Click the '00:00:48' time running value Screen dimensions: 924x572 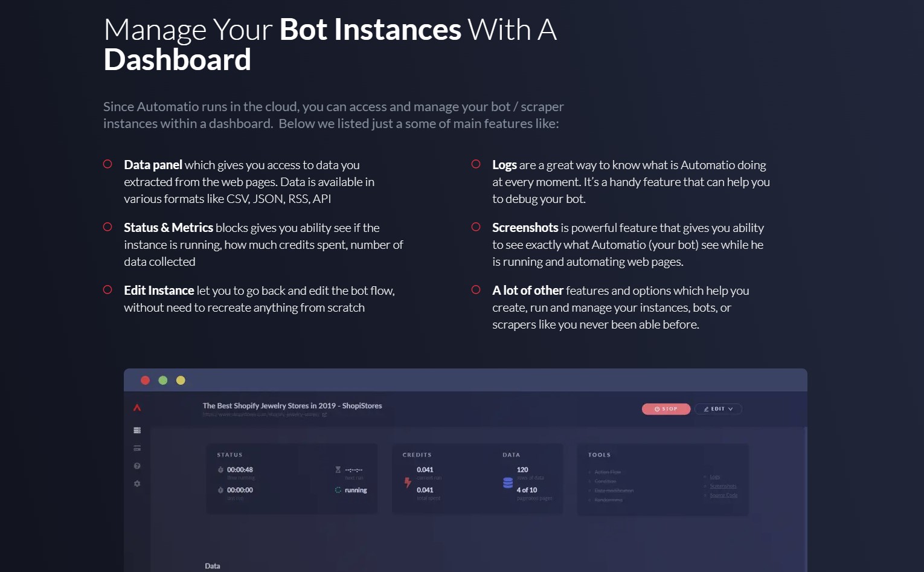pyautogui.click(x=240, y=469)
